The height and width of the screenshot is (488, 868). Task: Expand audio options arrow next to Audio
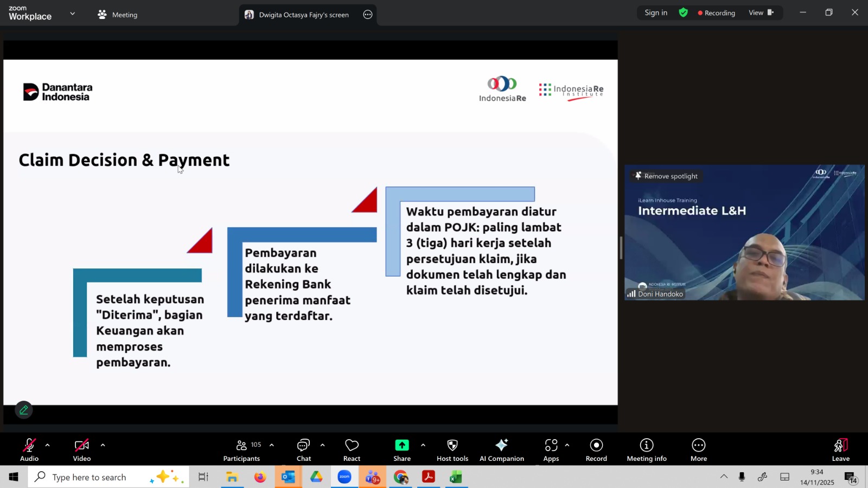(48, 445)
